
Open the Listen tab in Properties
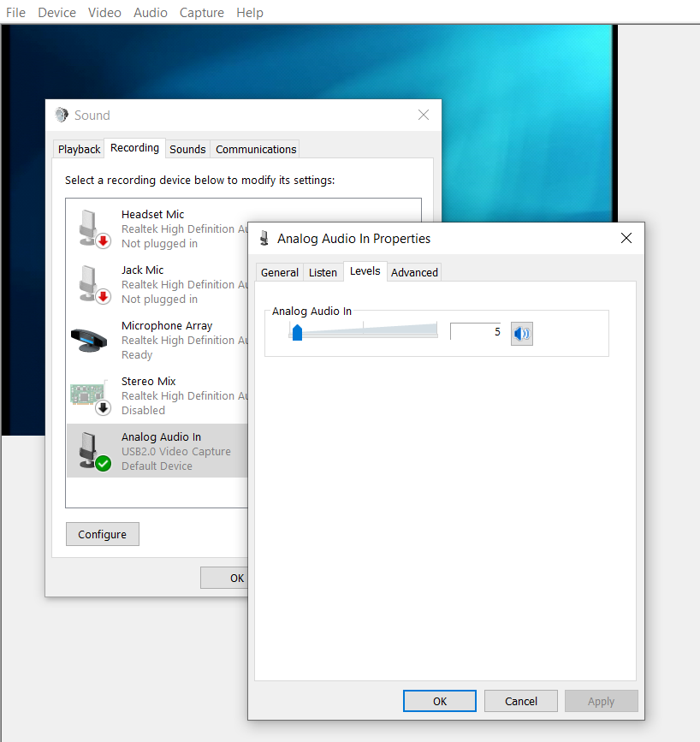tap(323, 272)
